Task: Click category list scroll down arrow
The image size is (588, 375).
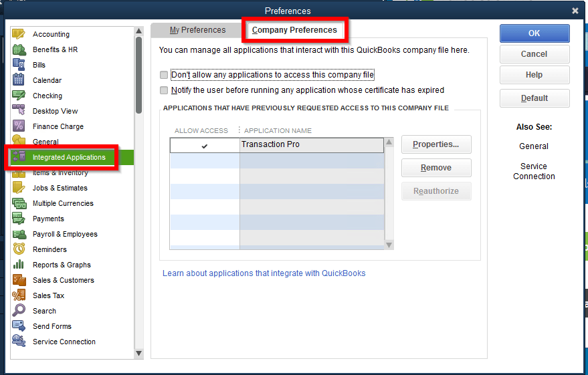Action: tap(138, 353)
